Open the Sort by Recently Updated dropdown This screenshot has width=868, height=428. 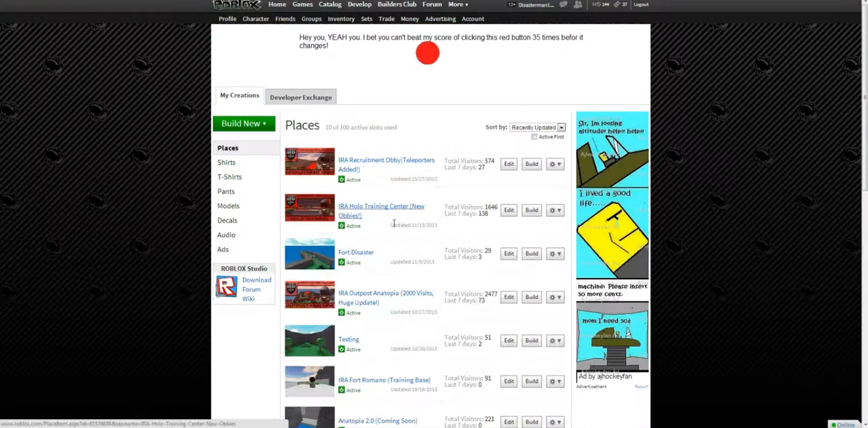pos(538,127)
